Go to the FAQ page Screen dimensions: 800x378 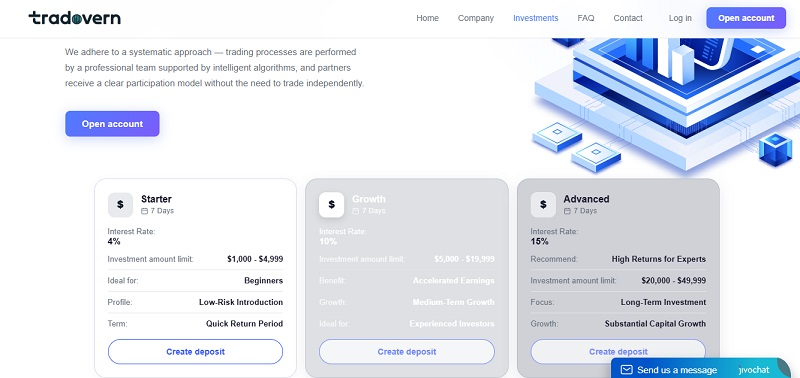click(586, 18)
